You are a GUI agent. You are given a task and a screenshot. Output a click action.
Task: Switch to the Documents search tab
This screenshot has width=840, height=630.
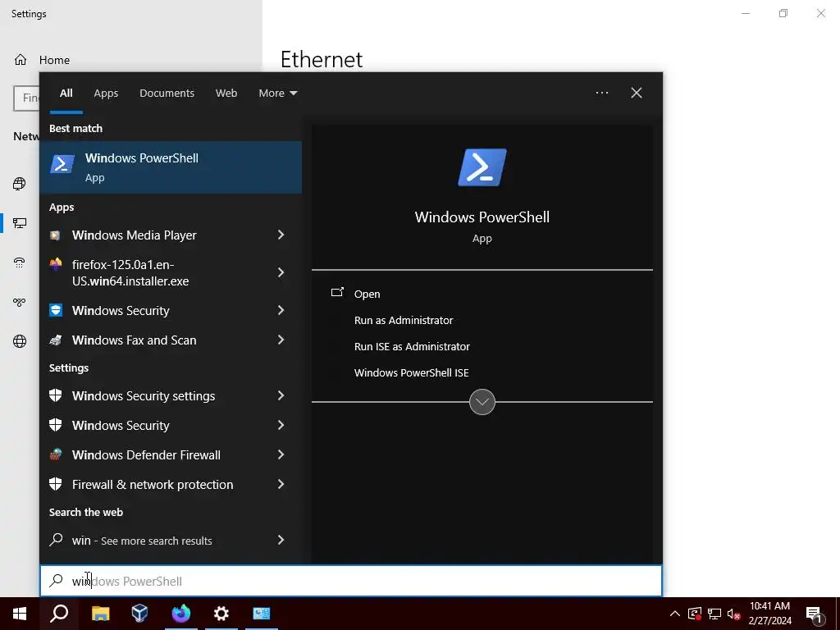167,94
